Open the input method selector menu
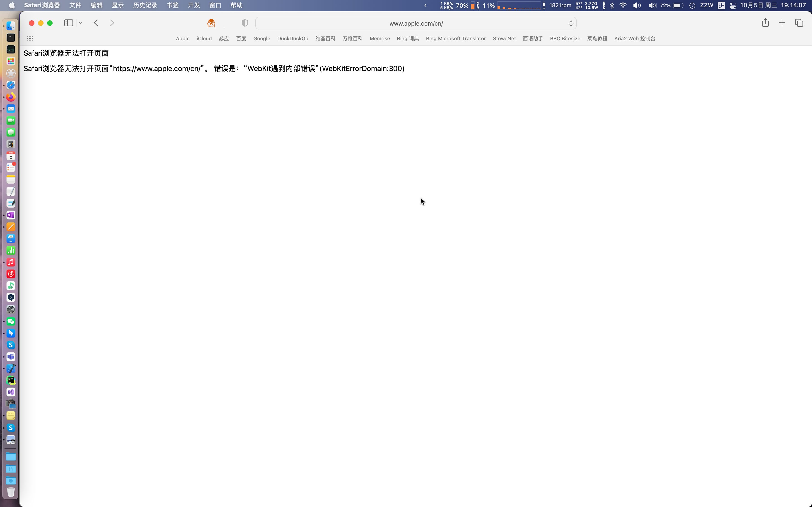Viewport: 812px width, 507px height. click(x=721, y=5)
